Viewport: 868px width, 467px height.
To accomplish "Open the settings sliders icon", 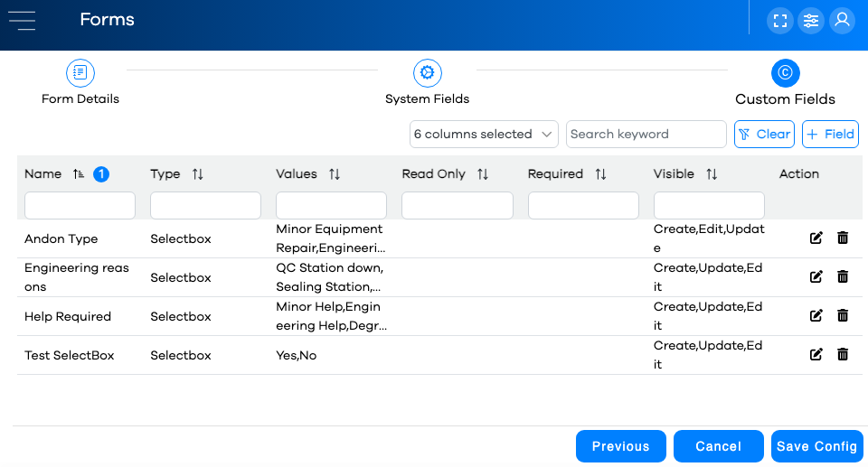I will coord(811,21).
